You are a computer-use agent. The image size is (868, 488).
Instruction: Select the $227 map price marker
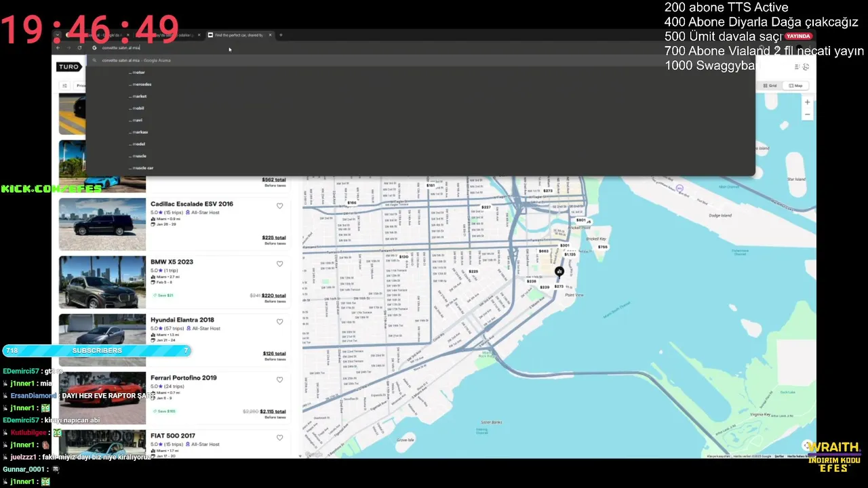[x=486, y=207]
